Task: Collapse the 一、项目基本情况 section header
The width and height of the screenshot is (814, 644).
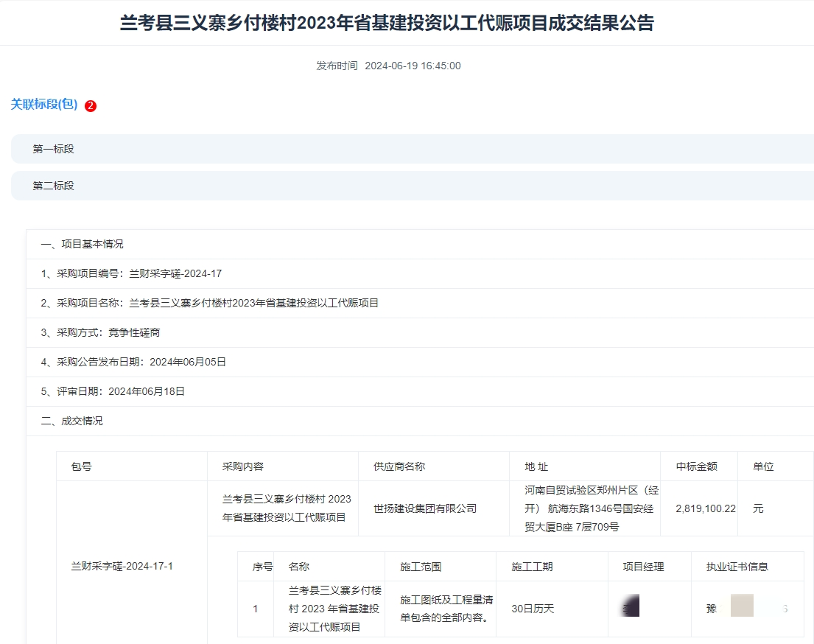Action: tap(81, 244)
